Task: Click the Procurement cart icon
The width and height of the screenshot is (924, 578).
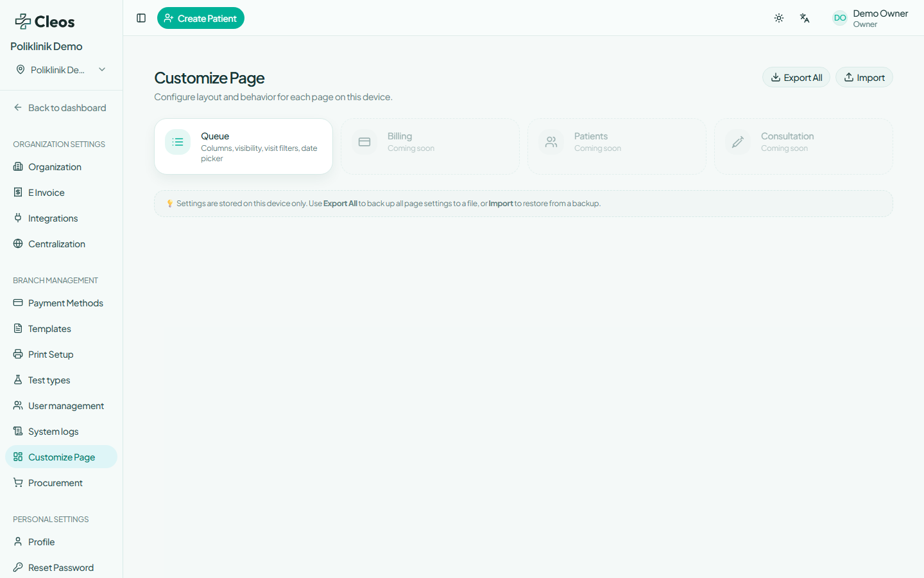Action: [x=18, y=482]
